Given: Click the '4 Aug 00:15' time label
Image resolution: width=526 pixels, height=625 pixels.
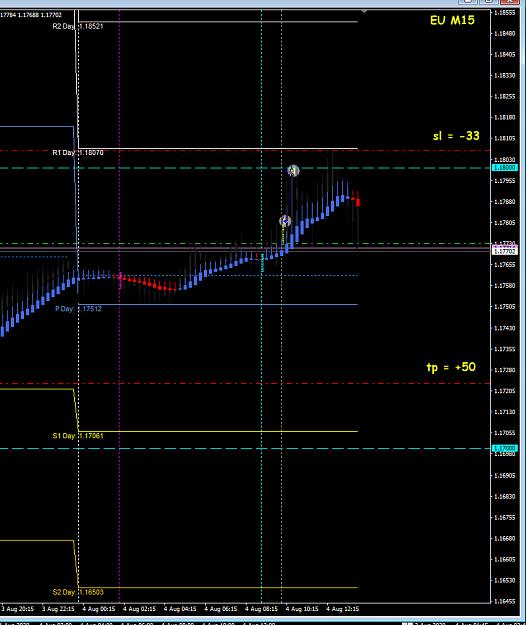Looking at the screenshot, I should (x=99, y=609).
